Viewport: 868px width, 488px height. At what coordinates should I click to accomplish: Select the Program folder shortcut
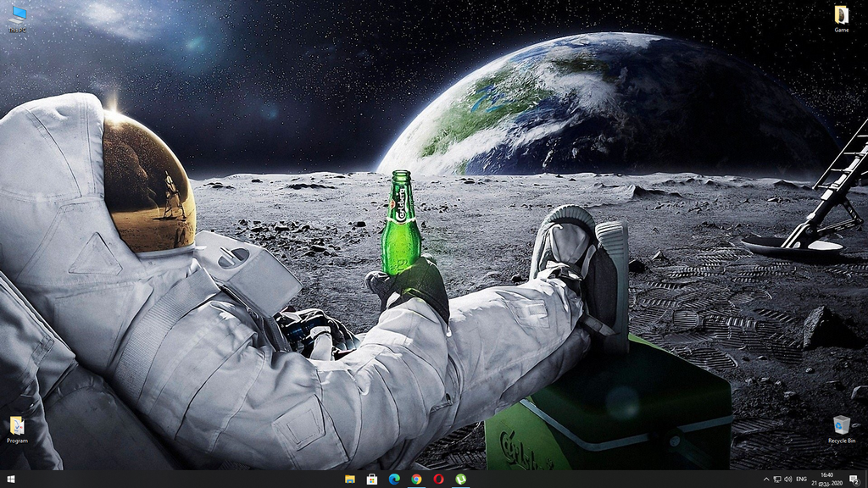click(x=17, y=430)
